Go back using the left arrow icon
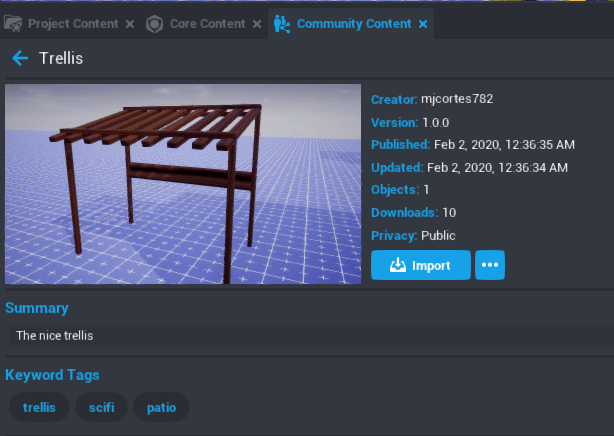Screen dimensions: 614x436 click(19, 59)
